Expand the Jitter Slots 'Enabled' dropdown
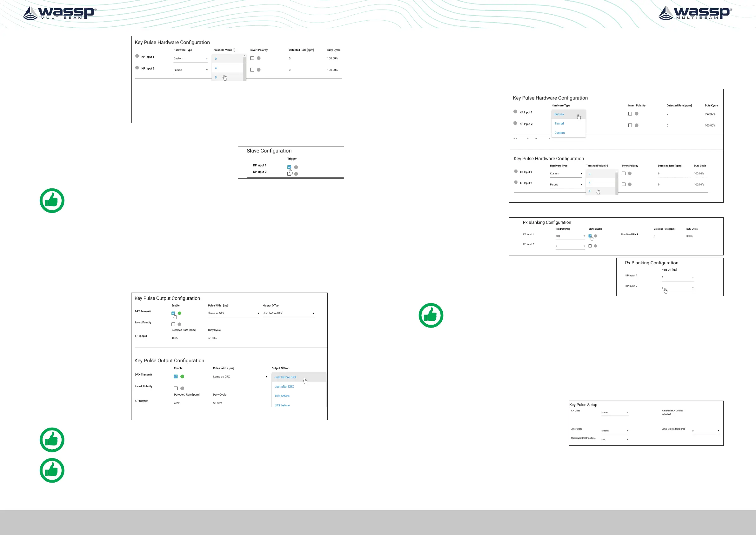The height and width of the screenshot is (535, 756). point(615,430)
